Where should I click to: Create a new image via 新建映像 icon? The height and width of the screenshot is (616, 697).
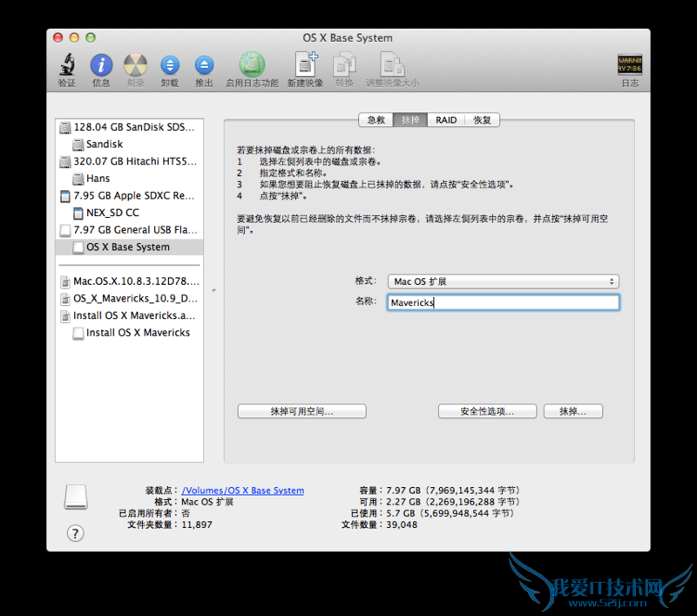pos(306,65)
